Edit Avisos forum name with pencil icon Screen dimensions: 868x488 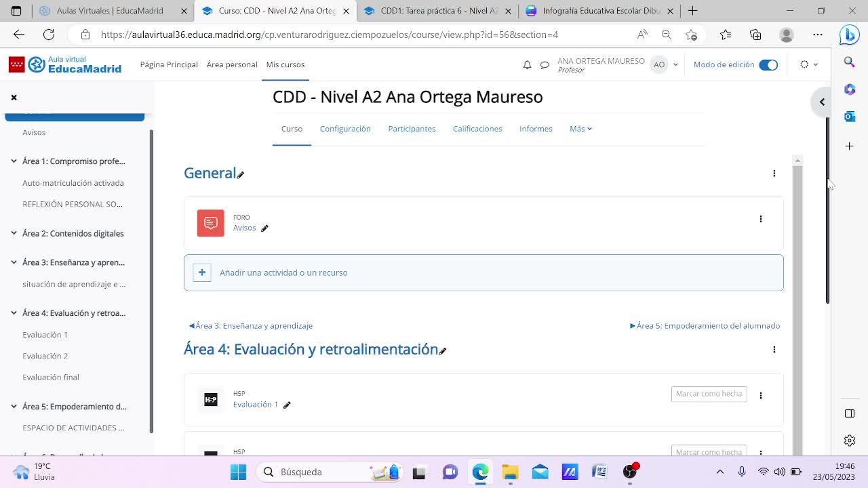tap(264, 228)
